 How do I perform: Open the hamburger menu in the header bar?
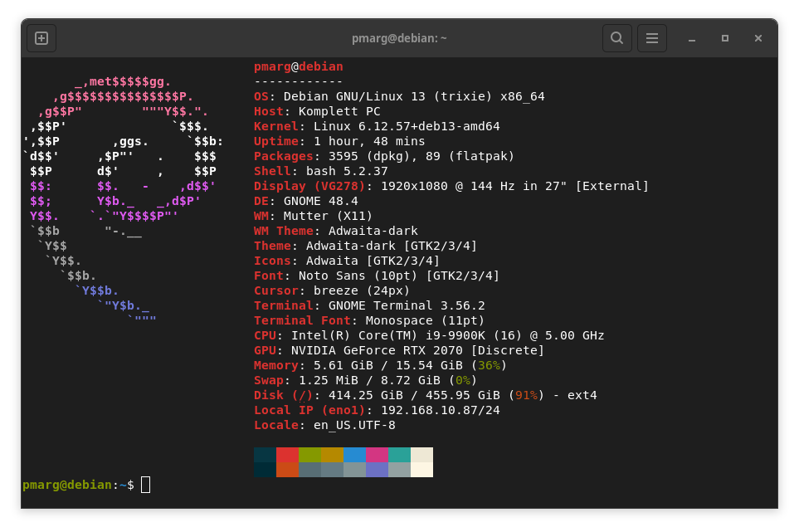click(x=652, y=38)
